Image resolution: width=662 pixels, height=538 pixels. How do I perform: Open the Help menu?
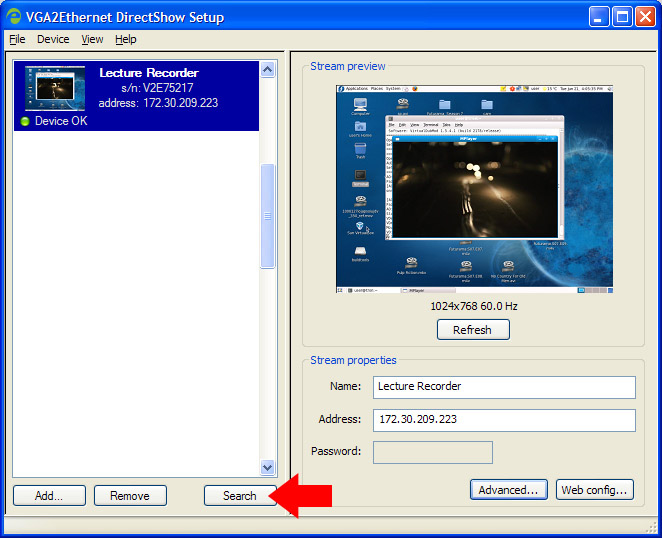tap(125, 39)
